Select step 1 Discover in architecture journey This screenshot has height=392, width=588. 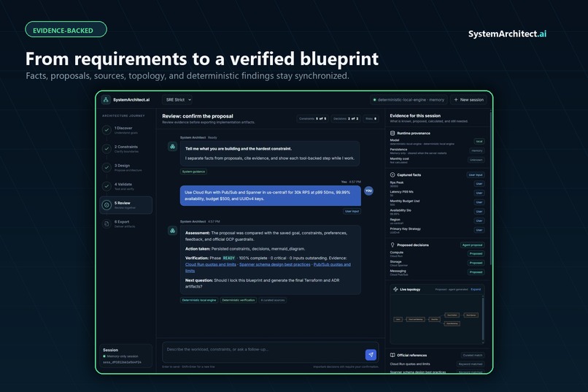(126, 130)
